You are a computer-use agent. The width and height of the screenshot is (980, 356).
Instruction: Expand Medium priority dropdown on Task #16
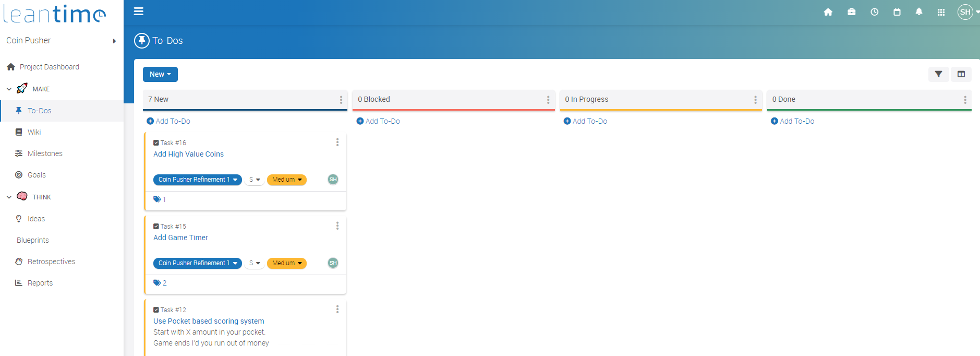pos(286,180)
